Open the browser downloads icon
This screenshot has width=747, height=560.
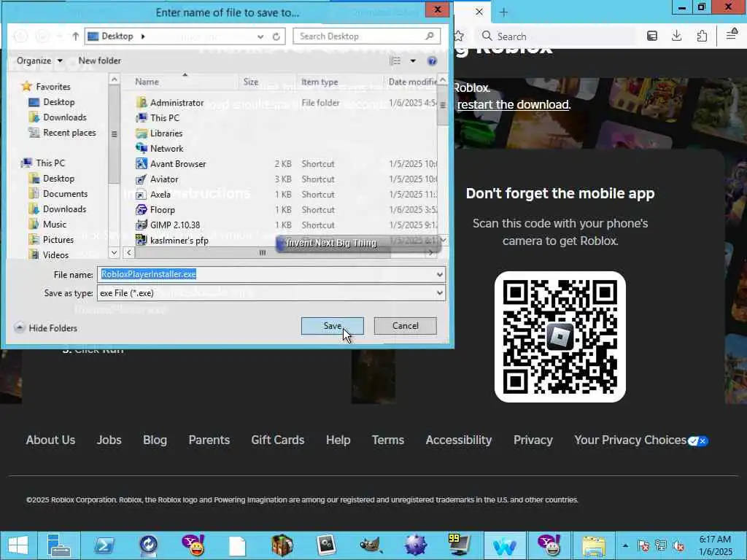pyautogui.click(x=676, y=36)
